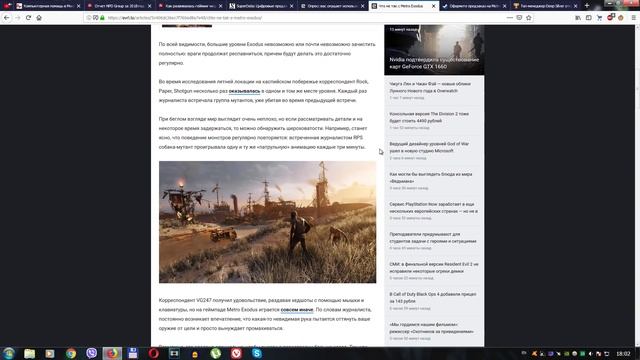This screenshot has height=360, width=640.
Task: Switch to the 'Оформите предзаказ' tab
Action: pos(474,6)
